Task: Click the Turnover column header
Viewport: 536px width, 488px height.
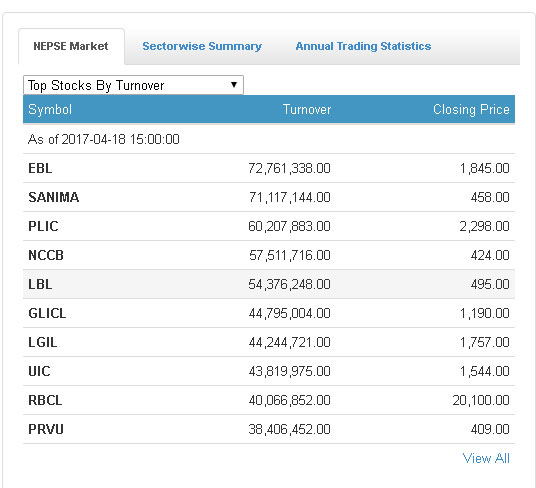Action: (307, 109)
